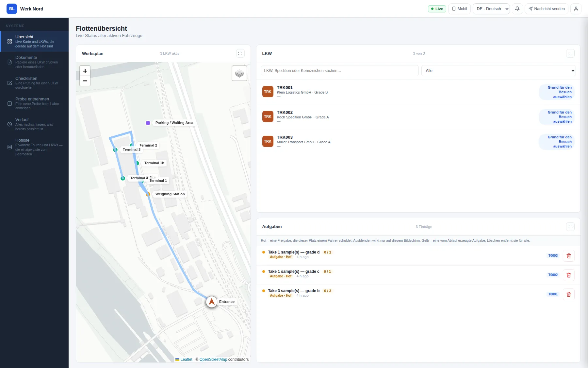Viewport: 588px width, 368px height.
Task: Click the truck arrow at Entrance
Action: 212,302
